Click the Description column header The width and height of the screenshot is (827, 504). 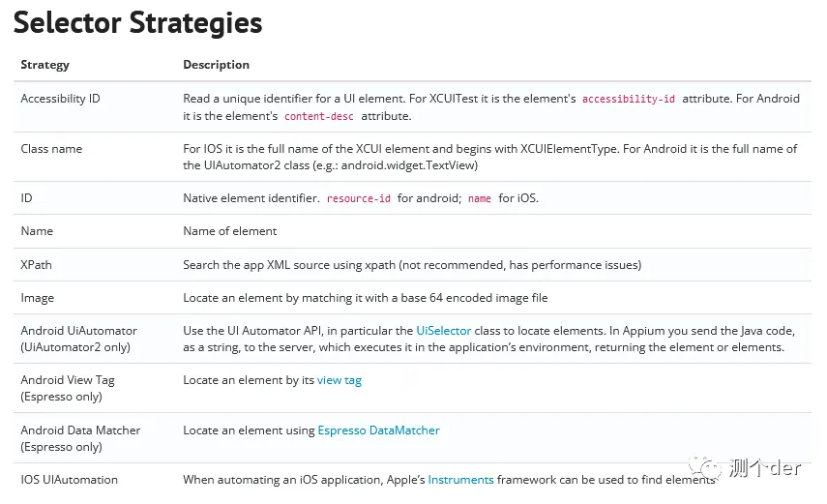216,65
